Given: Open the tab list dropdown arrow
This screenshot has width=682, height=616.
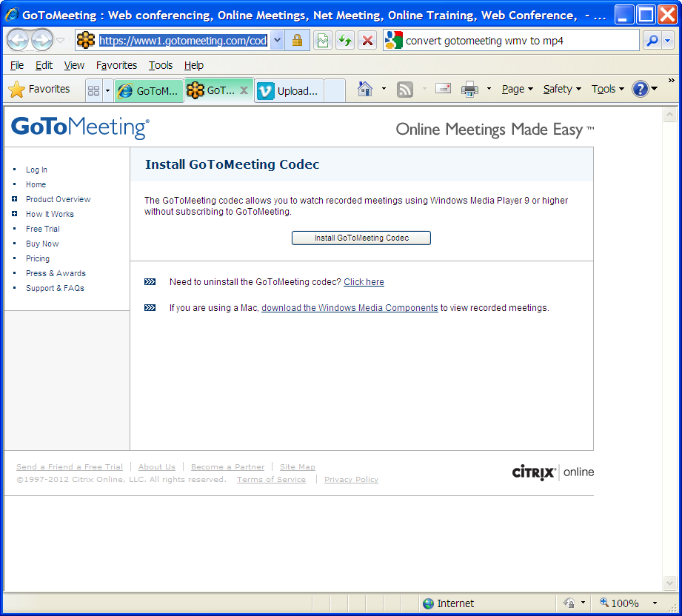Looking at the screenshot, I should click(x=108, y=90).
